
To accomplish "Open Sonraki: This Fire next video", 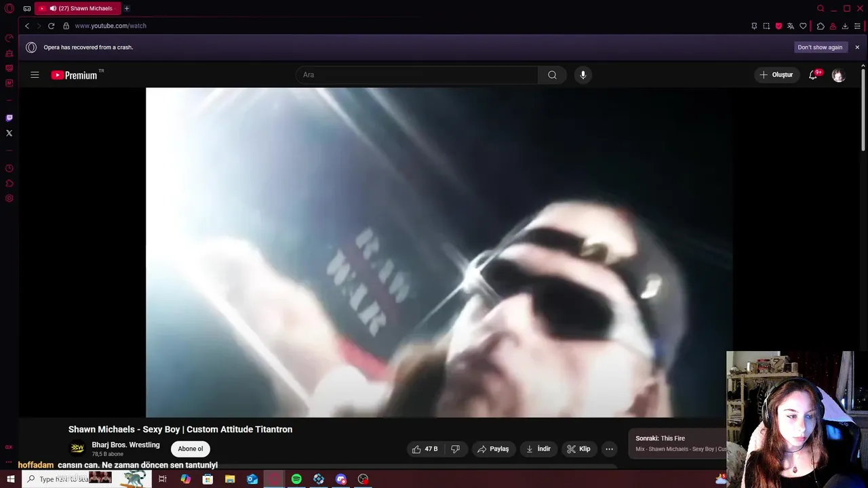I will 678,443.
